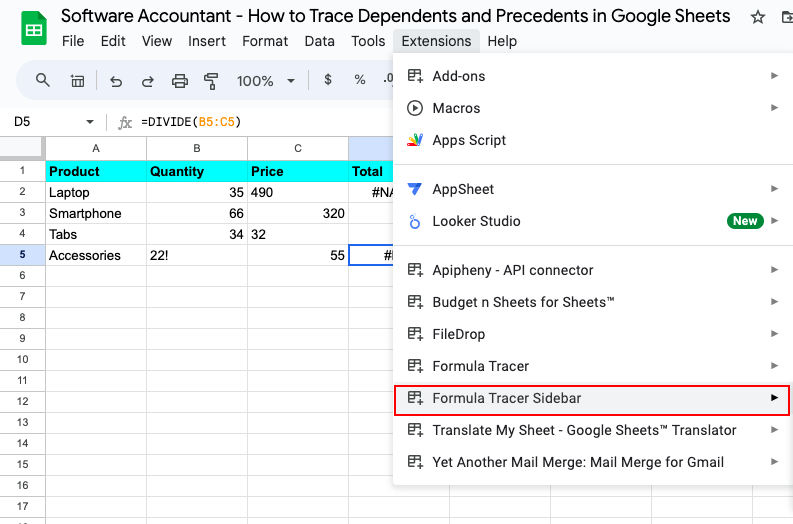Select the Quantity header cell
This screenshot has width=793, height=524.
pyautogui.click(x=197, y=171)
